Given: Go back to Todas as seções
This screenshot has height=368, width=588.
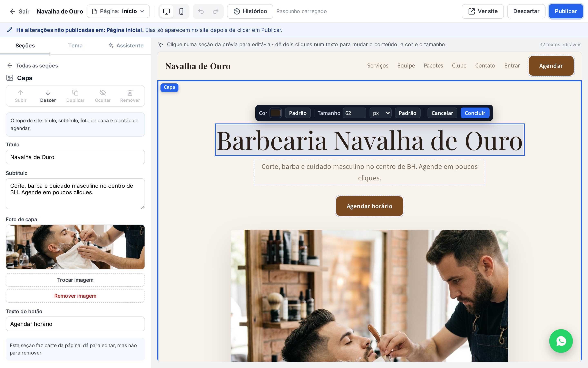Looking at the screenshot, I should tap(32, 65).
